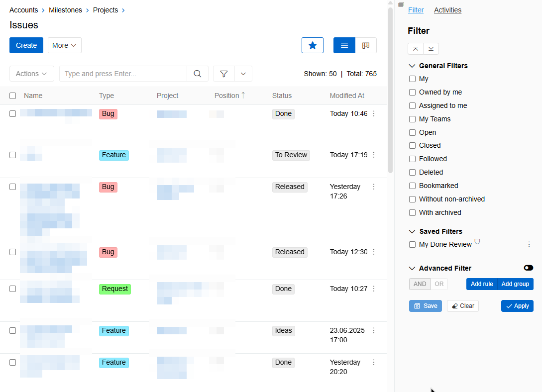Screen dimensions: 542x392
Task: Click the funnel filter icon
Action: 224,74
